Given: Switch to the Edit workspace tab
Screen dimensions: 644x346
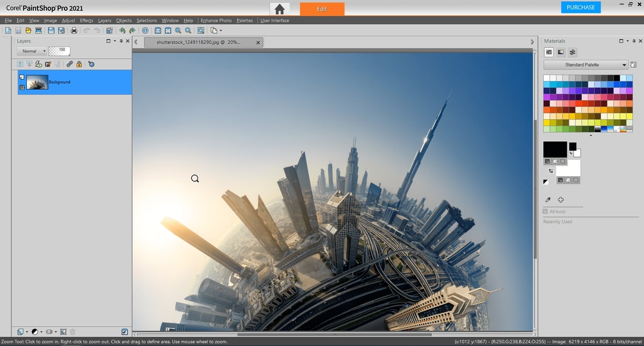Looking at the screenshot, I should [322, 9].
